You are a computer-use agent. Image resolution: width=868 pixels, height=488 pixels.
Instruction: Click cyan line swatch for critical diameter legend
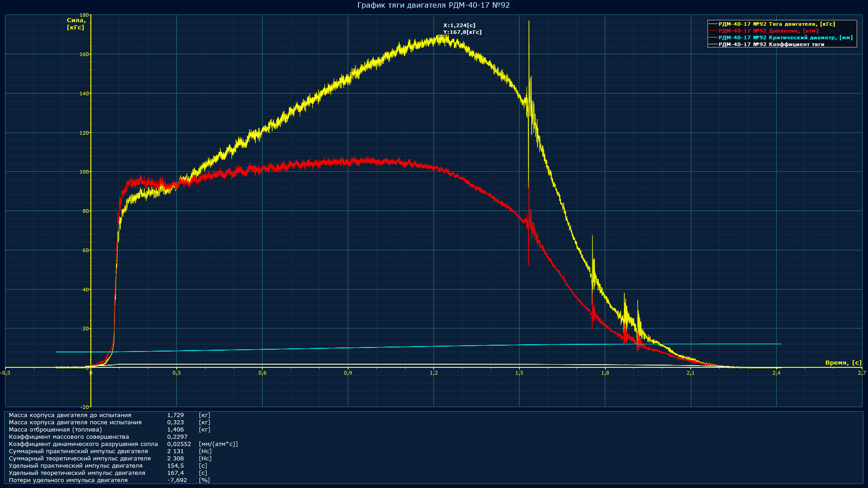coord(713,38)
